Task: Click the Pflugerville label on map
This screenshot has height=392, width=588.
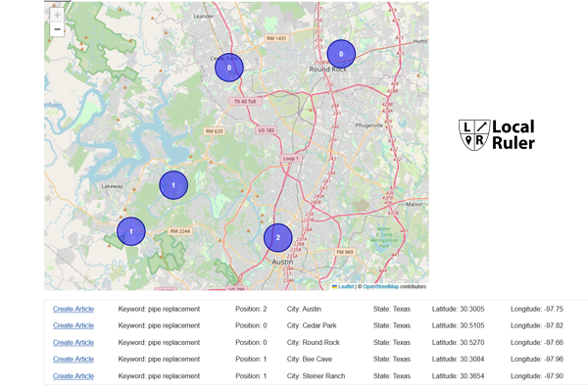Action: point(369,125)
